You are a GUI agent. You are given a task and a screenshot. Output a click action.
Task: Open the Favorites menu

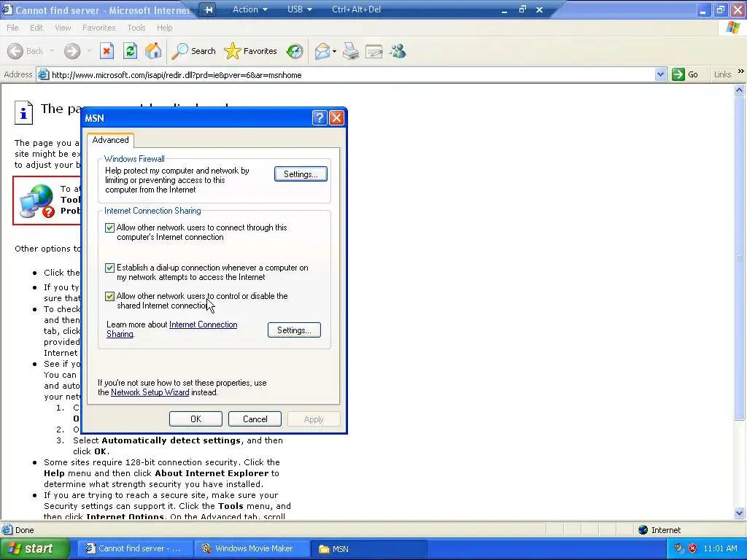click(98, 28)
